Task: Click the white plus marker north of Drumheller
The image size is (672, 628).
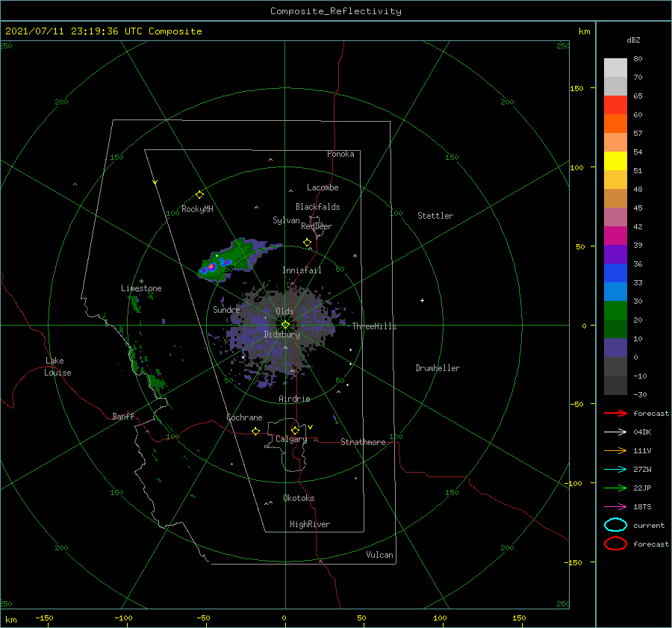Action: coord(422,300)
